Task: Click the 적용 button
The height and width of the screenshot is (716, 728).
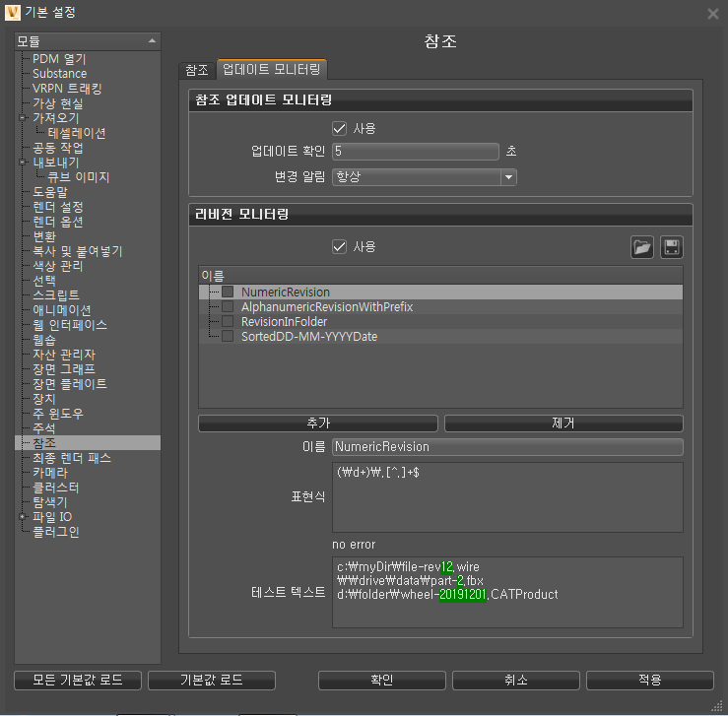Action: point(650,681)
